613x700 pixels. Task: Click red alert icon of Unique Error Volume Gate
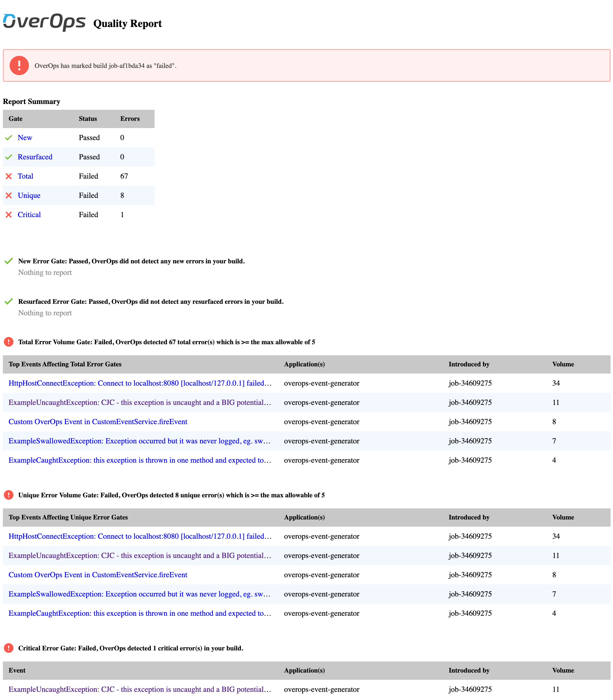pos(9,495)
